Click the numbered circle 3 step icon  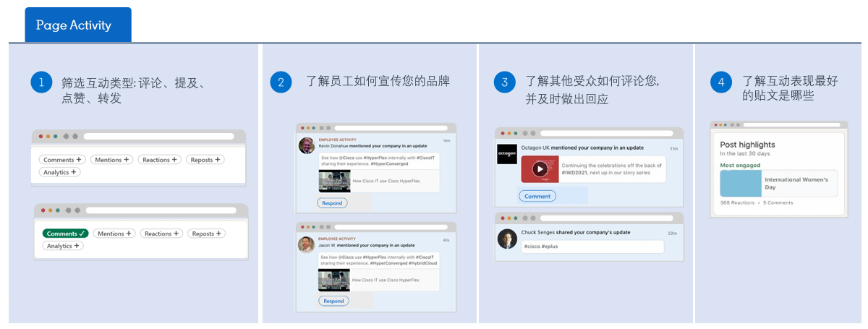coord(505,82)
